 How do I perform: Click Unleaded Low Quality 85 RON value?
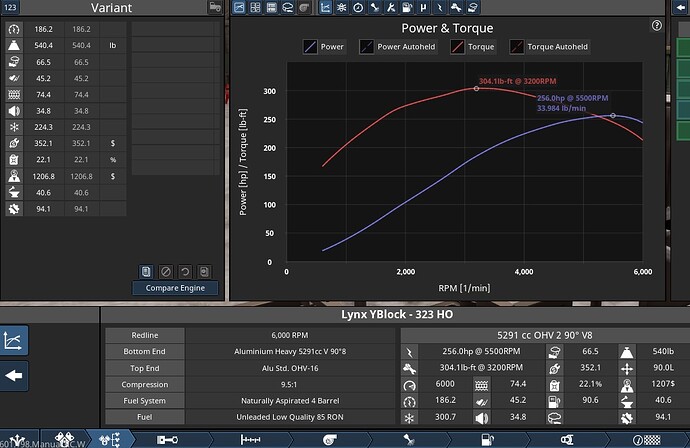pyautogui.click(x=290, y=417)
